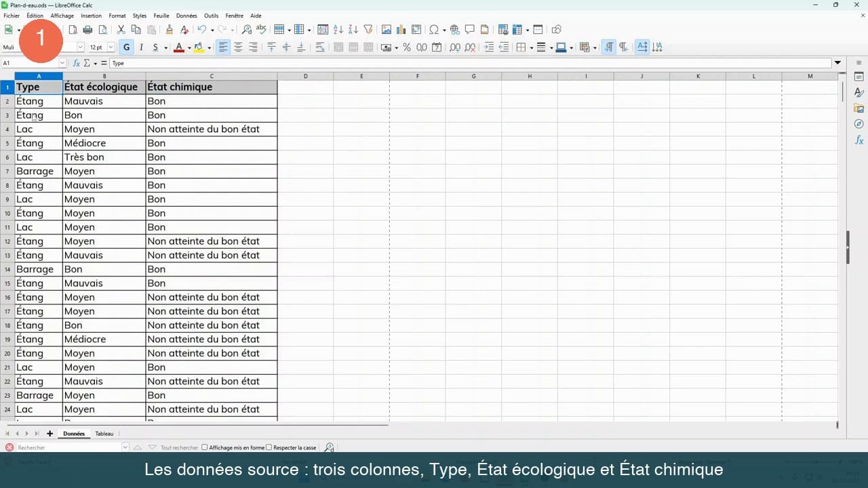Click the Insert image icon

(387, 30)
